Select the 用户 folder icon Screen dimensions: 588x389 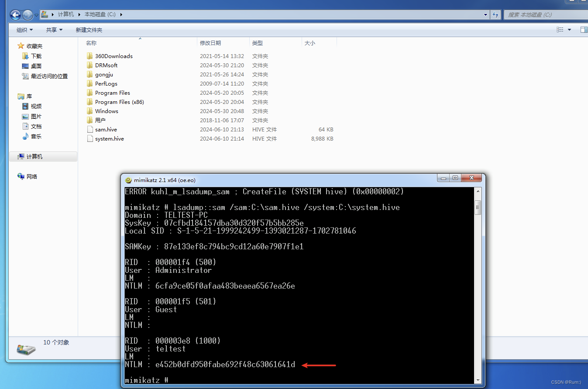click(x=89, y=120)
